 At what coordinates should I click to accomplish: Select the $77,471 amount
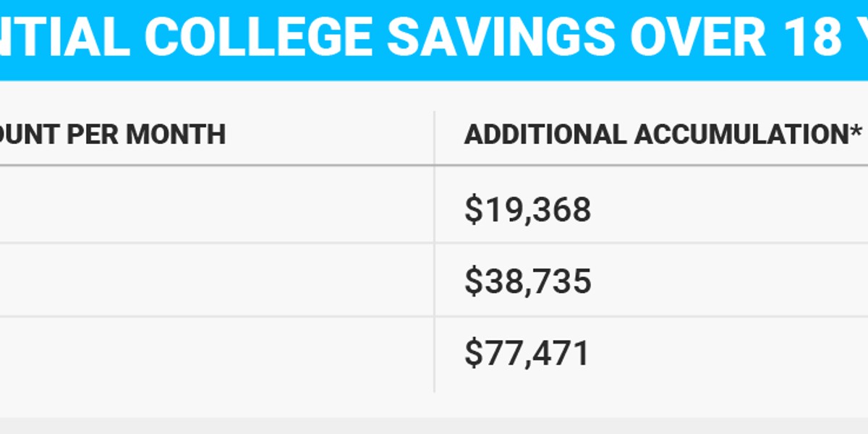[527, 353]
